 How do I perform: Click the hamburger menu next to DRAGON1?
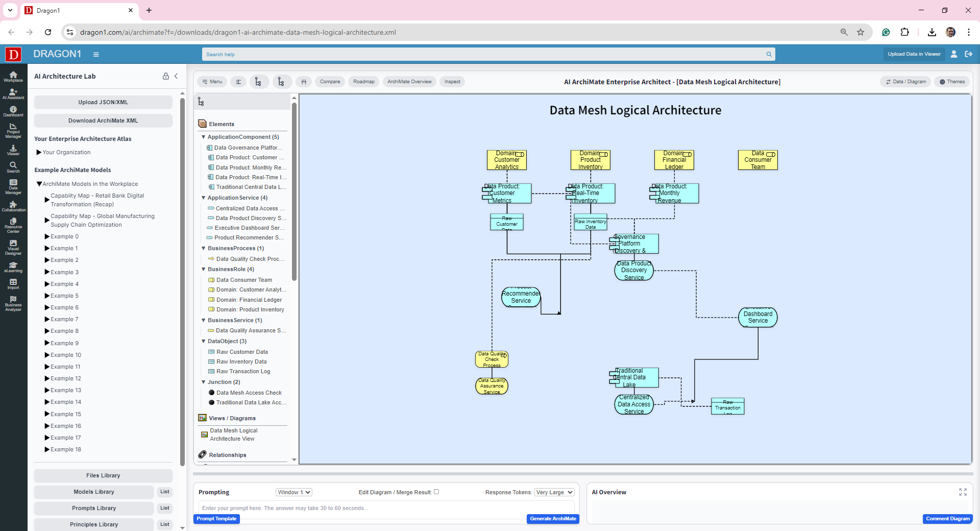(96, 54)
